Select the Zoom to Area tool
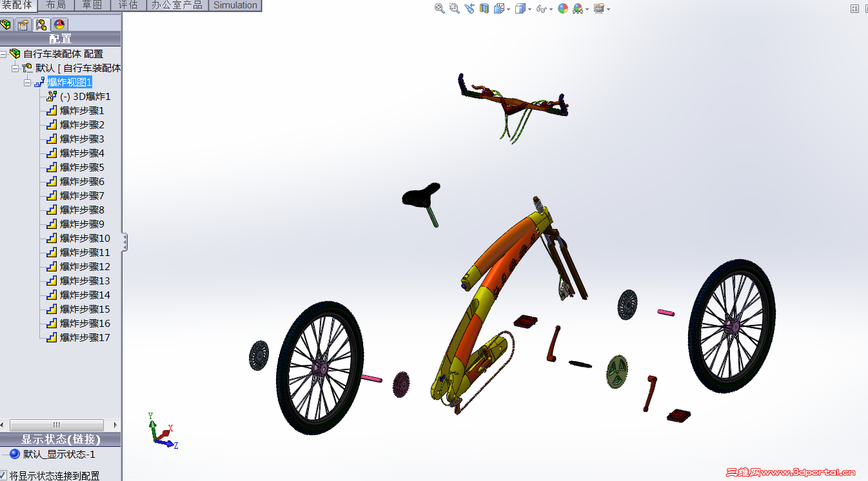 [455, 8]
